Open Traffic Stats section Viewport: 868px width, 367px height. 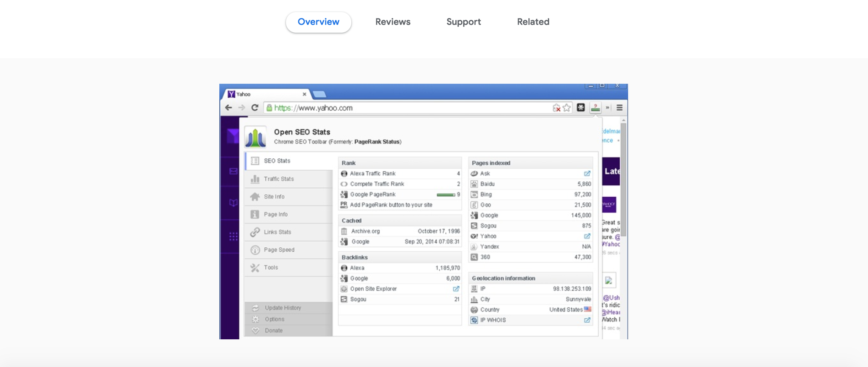[x=289, y=179]
